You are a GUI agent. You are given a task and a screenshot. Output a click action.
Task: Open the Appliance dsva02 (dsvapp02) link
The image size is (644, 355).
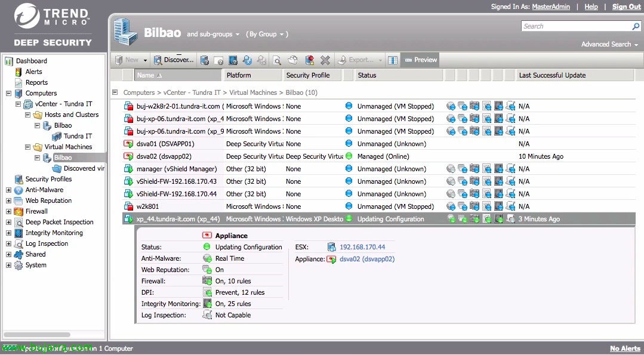point(367,259)
